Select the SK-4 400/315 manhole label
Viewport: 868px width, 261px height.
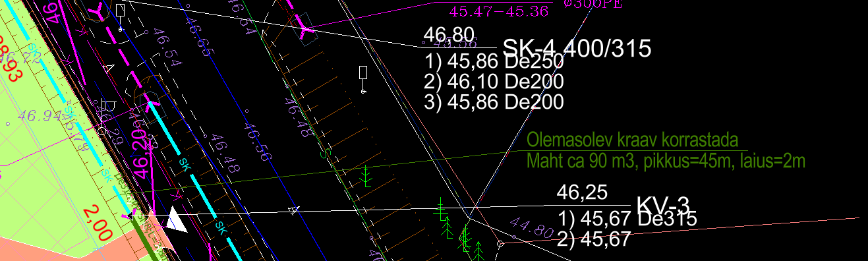coord(577,48)
